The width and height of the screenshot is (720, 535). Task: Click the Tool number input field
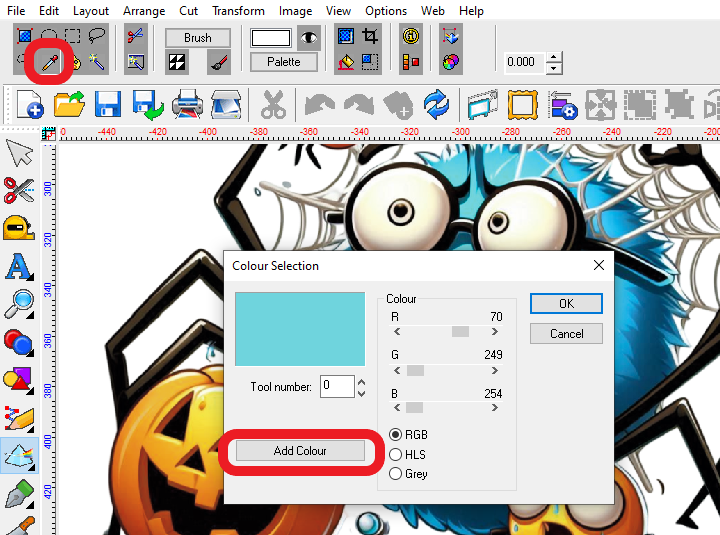(x=337, y=386)
